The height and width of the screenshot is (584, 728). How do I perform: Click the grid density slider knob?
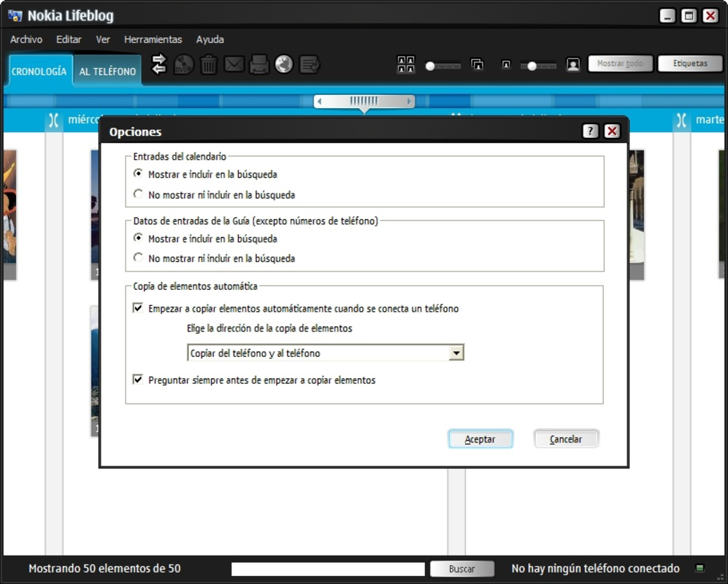pos(430,66)
